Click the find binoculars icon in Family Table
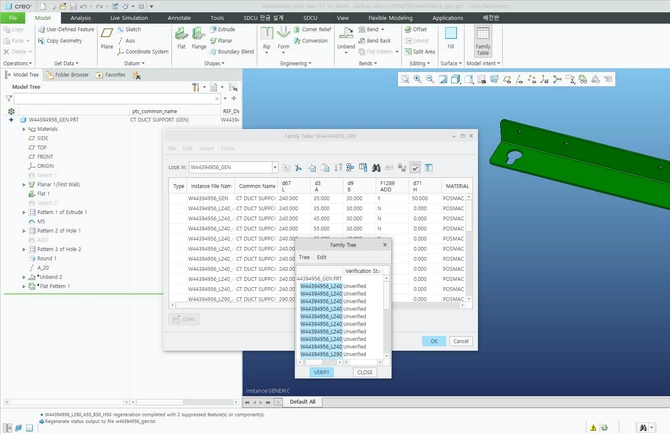670x434 pixels. (x=376, y=167)
